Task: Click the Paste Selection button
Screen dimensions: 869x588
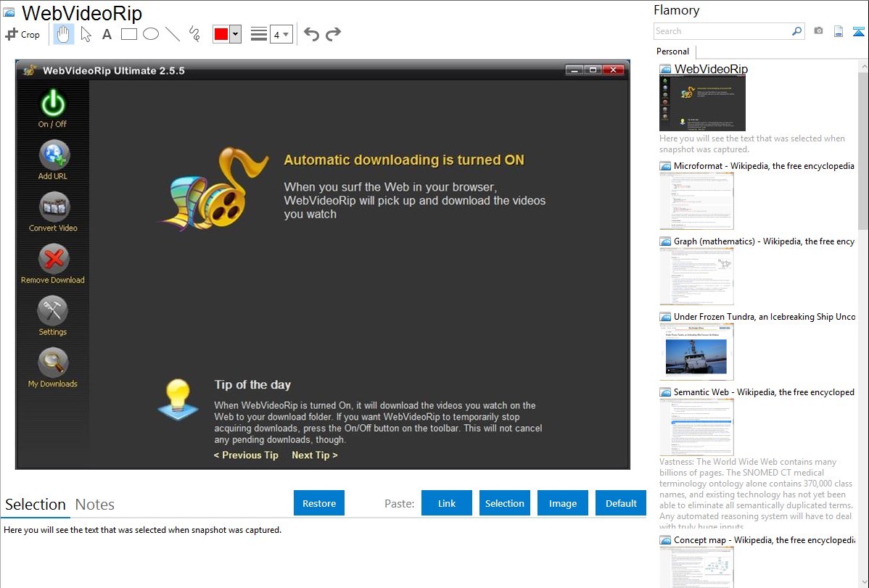Action: pos(504,503)
